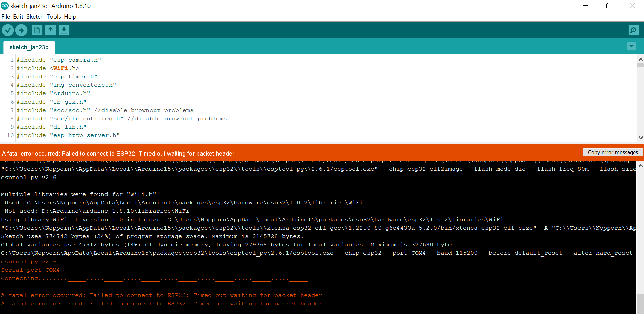This screenshot has width=644, height=314.
Task: Click the "Serial port COM4" console line
Action: click(x=30, y=270)
